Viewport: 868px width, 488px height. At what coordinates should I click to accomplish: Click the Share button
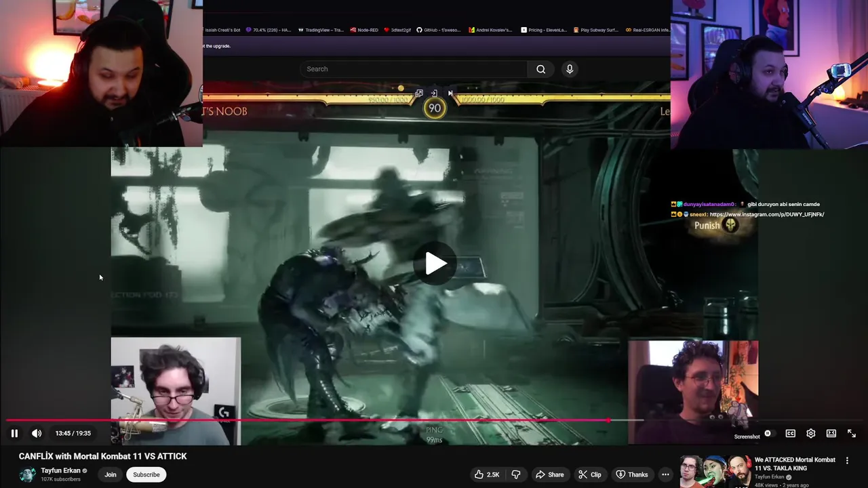pos(550,474)
